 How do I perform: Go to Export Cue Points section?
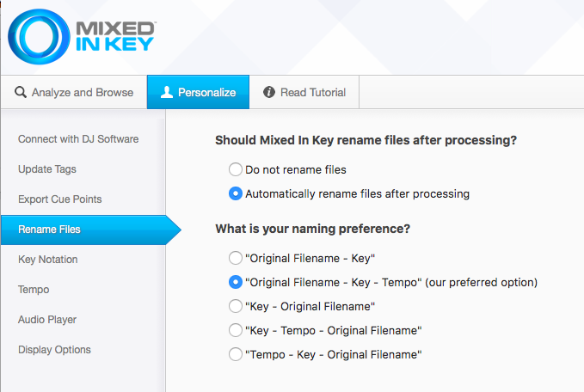59,199
